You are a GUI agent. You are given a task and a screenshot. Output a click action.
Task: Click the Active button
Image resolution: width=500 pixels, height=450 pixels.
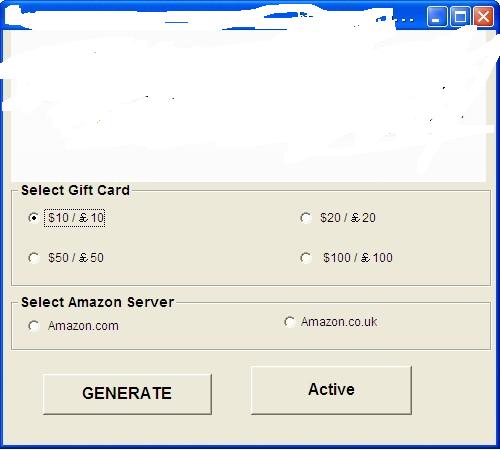click(331, 390)
